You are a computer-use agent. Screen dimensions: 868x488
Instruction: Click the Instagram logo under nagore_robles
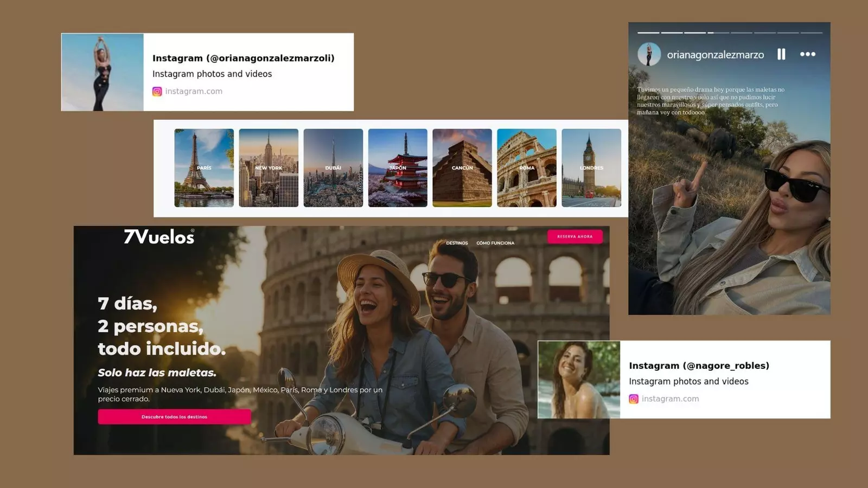(634, 399)
